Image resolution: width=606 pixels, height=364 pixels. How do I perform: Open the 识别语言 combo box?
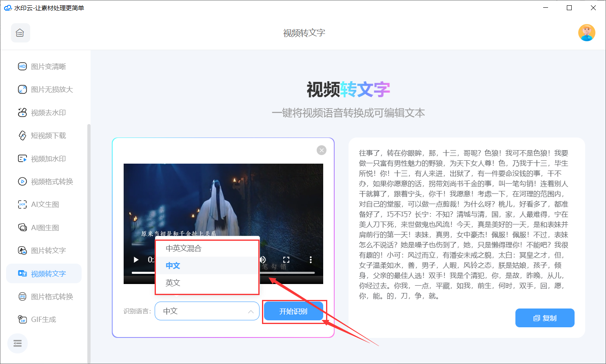click(207, 311)
